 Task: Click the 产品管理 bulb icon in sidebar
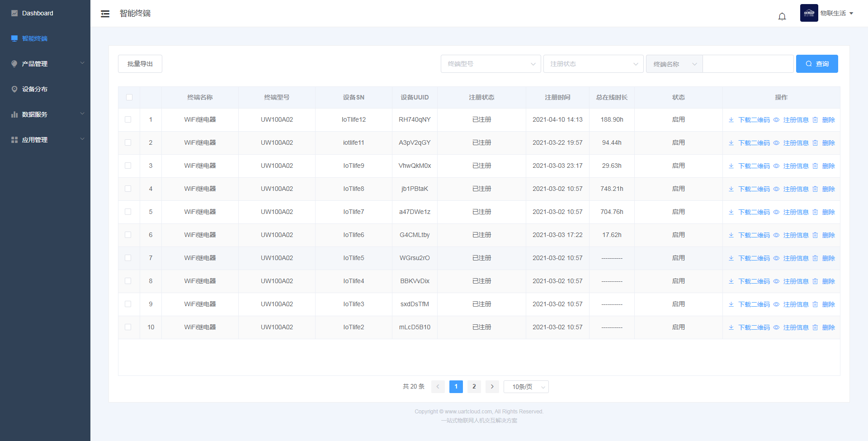click(x=14, y=64)
